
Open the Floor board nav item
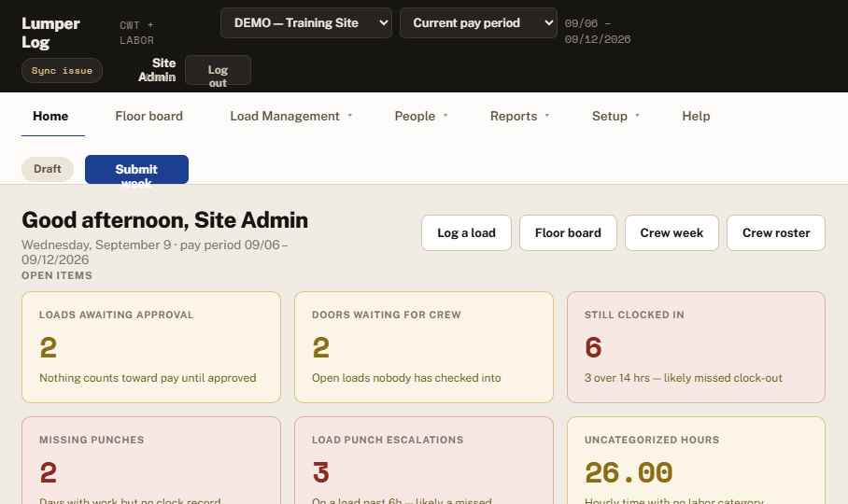(148, 116)
